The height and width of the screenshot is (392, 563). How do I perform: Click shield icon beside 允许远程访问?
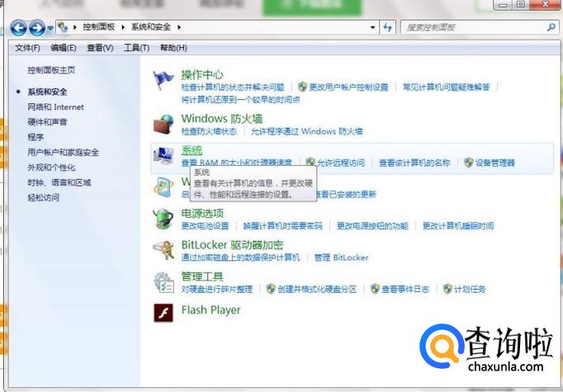click(x=310, y=163)
